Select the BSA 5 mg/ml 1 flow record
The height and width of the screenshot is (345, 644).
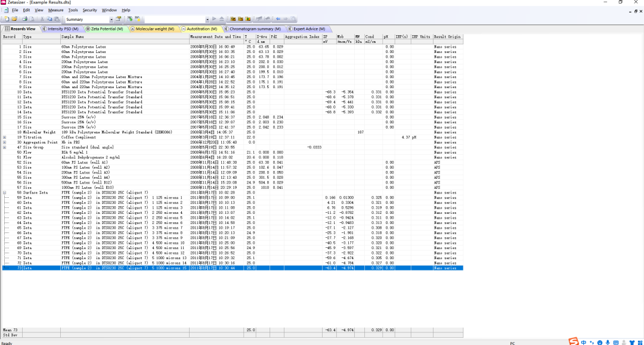point(233,152)
